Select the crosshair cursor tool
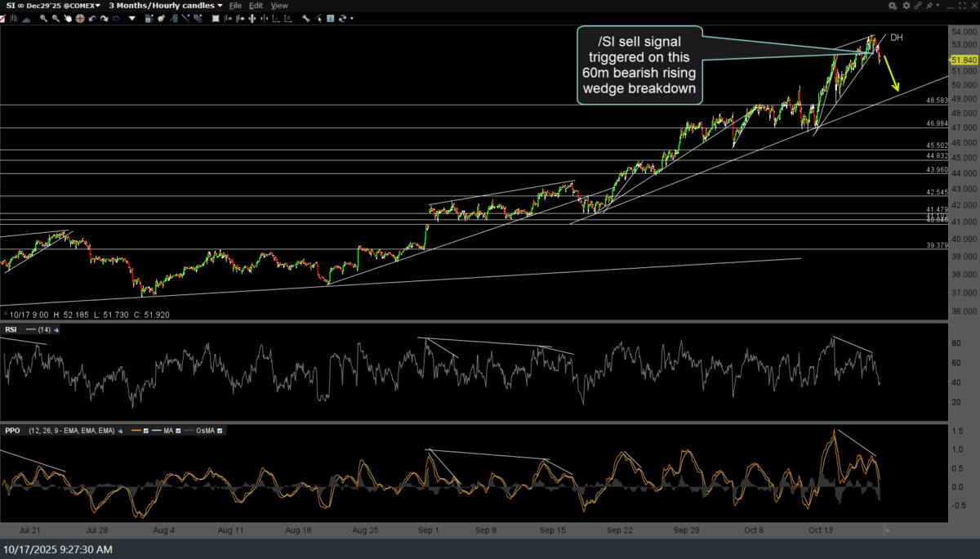This screenshot has width=980, height=559. click(x=80, y=18)
